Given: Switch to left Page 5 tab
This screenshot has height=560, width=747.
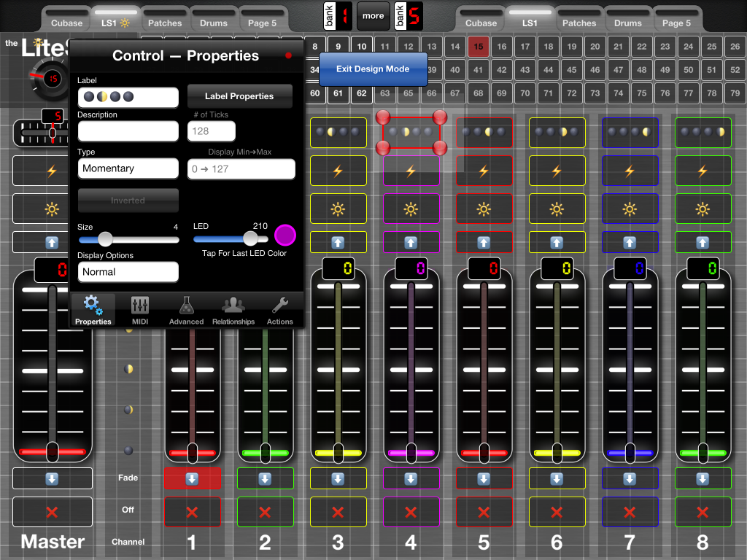Looking at the screenshot, I should tap(262, 20).
